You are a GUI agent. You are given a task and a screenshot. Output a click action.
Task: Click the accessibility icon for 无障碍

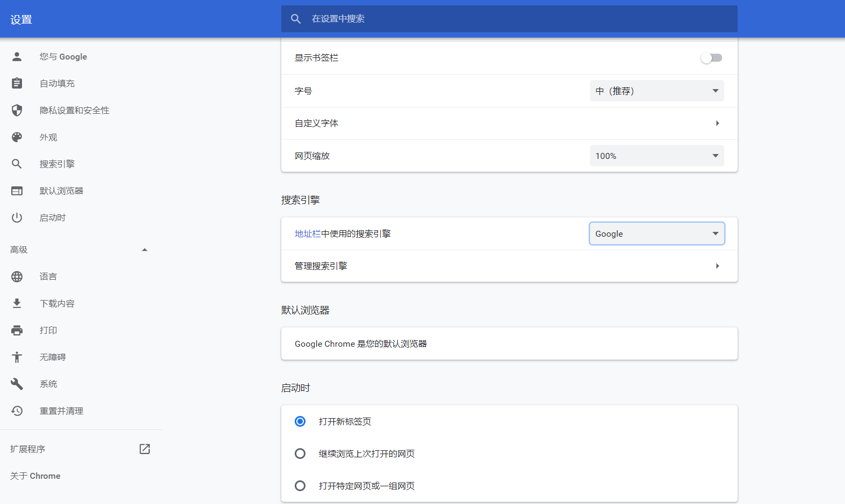point(17,357)
